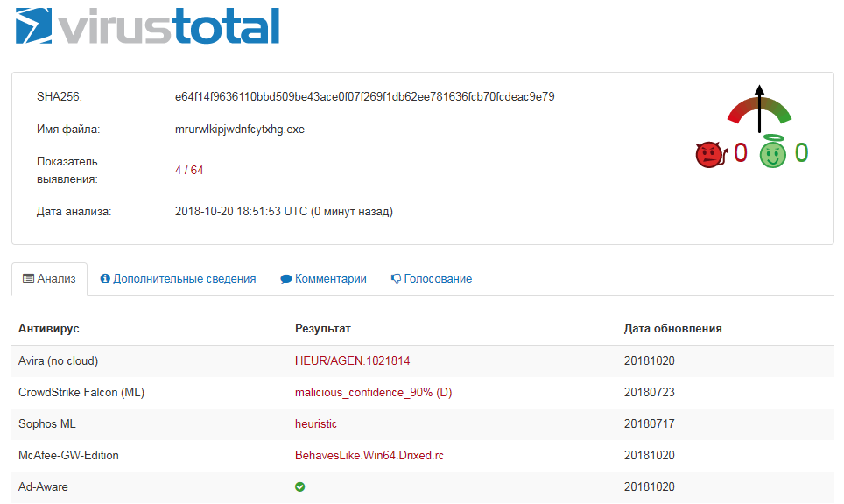
Task: Select the Ad-Aware antivirus name
Action: (43, 486)
